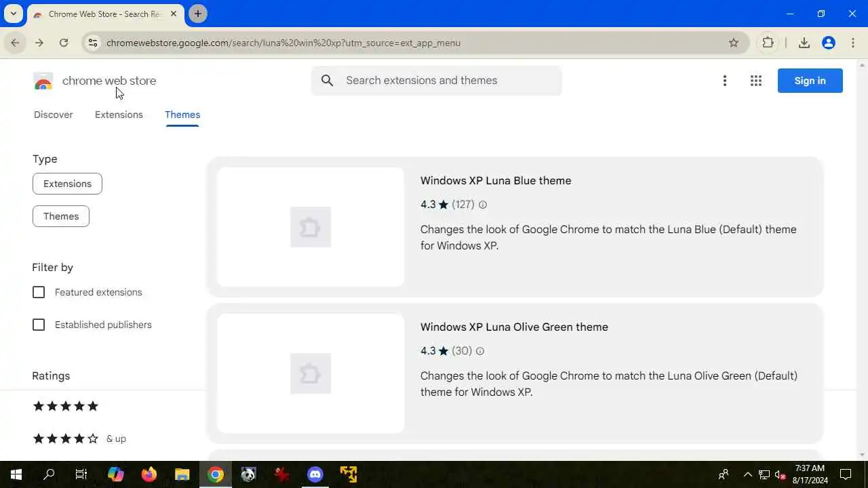Image resolution: width=868 pixels, height=488 pixels.
Task: Click the Sign in button
Action: click(810, 81)
